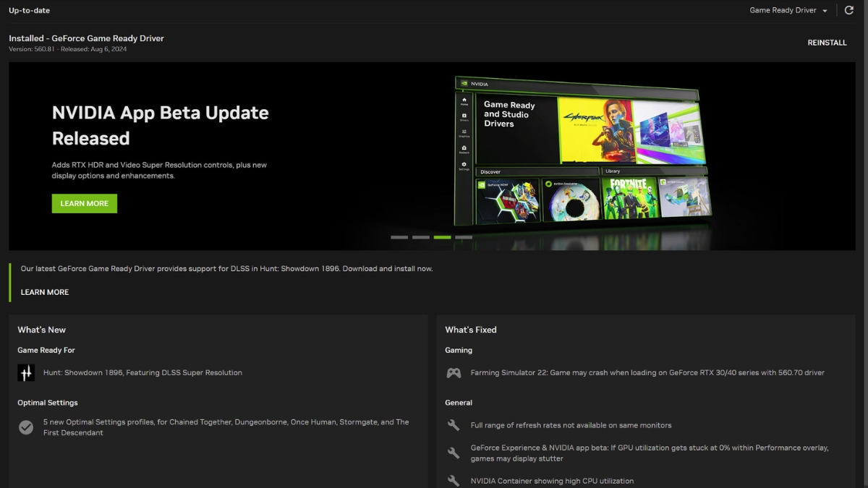Select the Farming Simulator 22 crash fix entry
This screenshot has width=868, height=488.
[x=647, y=373]
